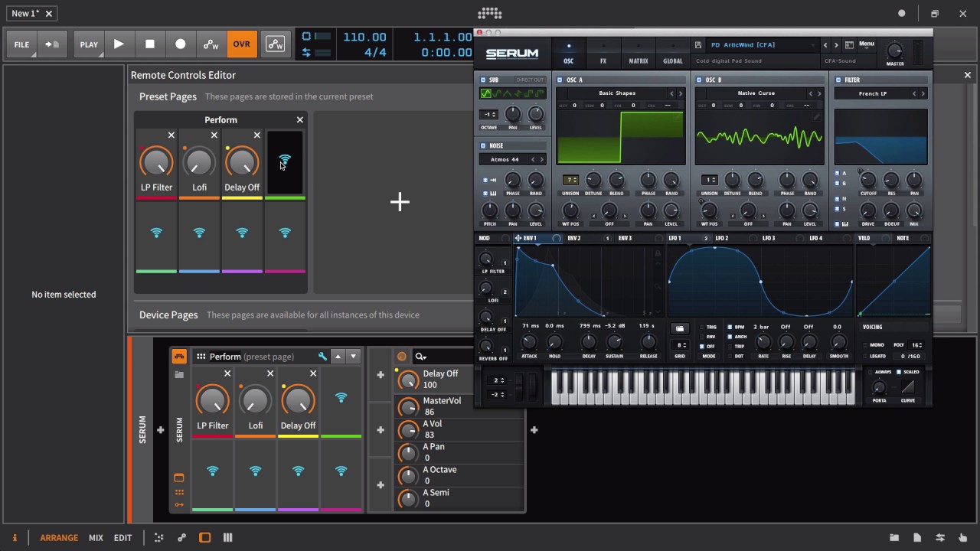Screen dimensions: 980x551
Task: Open the Basic Shapes wavetable dropdown
Action: 617,93
